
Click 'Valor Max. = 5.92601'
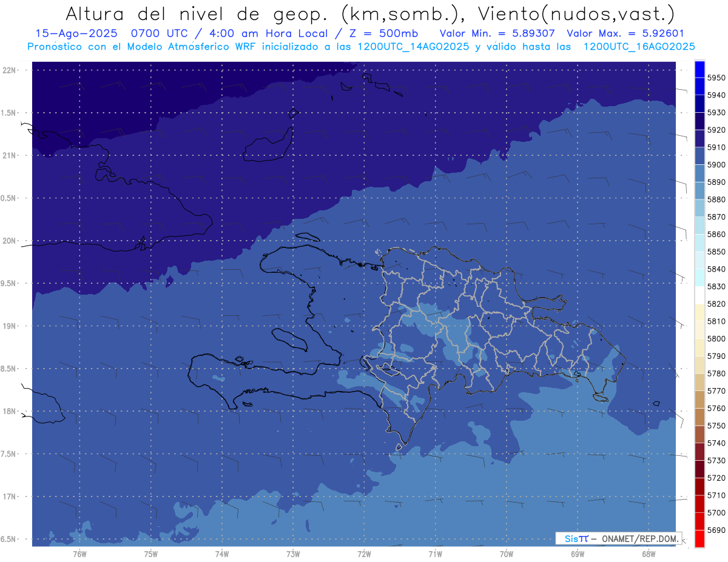pos(625,33)
